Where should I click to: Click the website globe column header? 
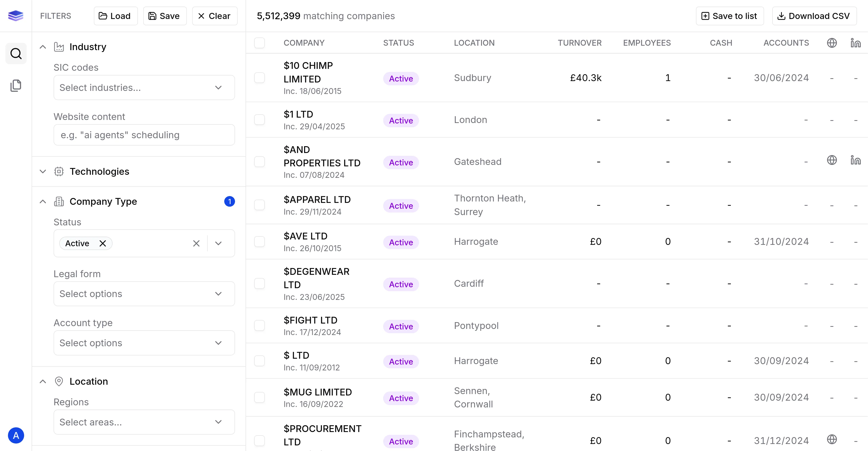click(x=832, y=43)
